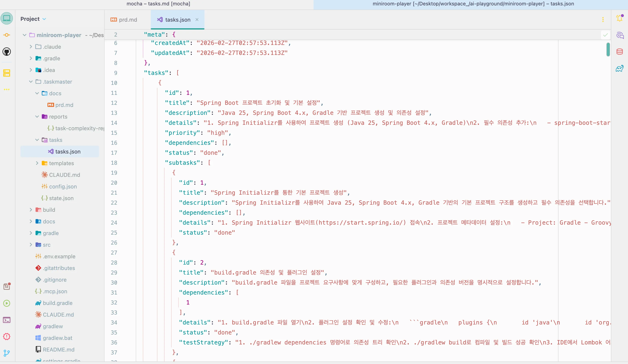This screenshot has width=628, height=364.
Task: Open CLAUDE.md inside .taskmaster
Action: [61, 175]
